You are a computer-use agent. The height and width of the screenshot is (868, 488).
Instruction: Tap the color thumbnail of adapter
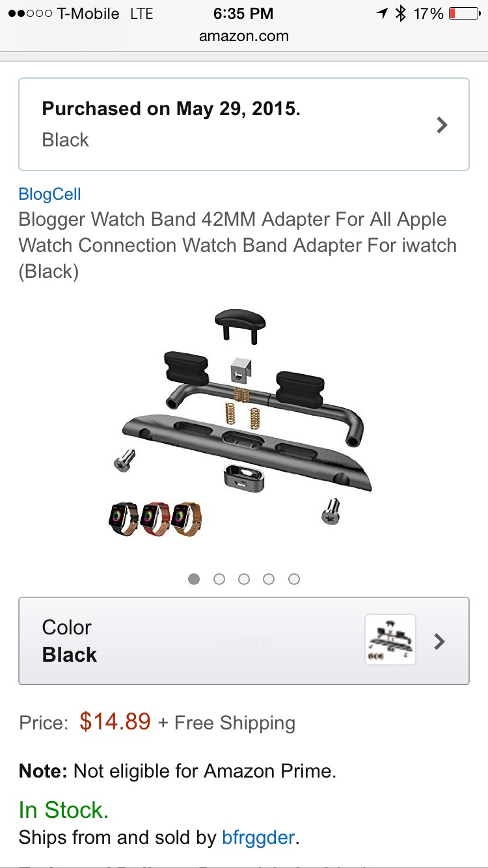click(390, 640)
